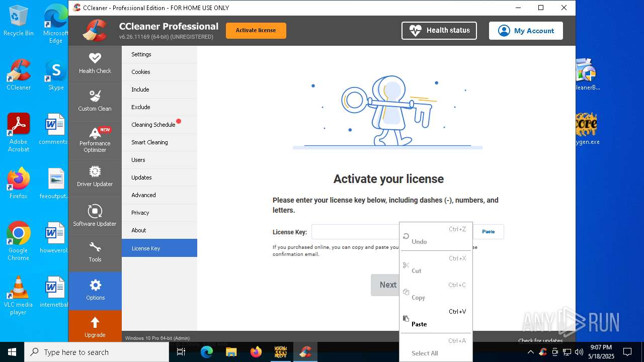Open Windows Start menu
The width and height of the screenshot is (644, 362).
[x=12, y=352]
